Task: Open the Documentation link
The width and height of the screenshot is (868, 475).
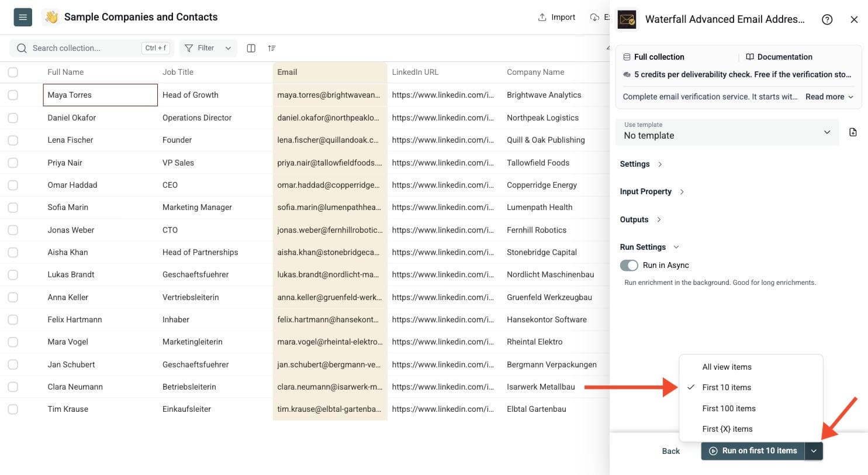Action: (x=779, y=57)
